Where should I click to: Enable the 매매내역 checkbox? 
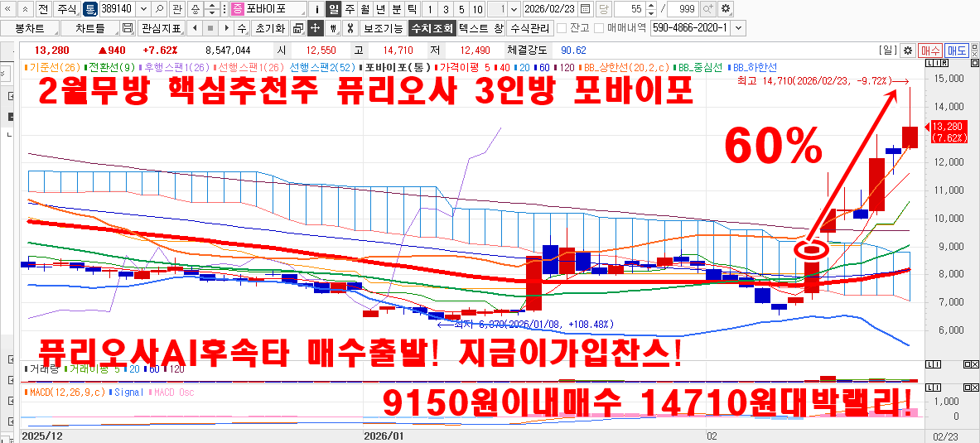coord(599,28)
